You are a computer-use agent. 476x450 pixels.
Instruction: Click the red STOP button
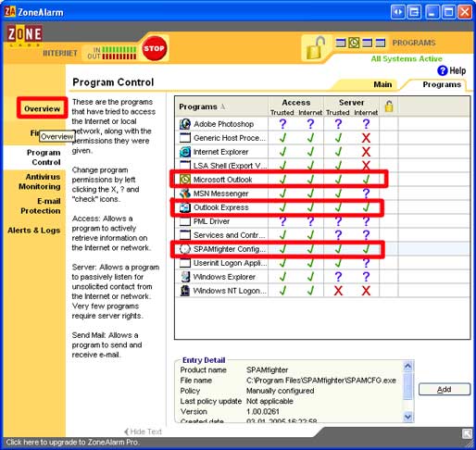[x=154, y=48]
